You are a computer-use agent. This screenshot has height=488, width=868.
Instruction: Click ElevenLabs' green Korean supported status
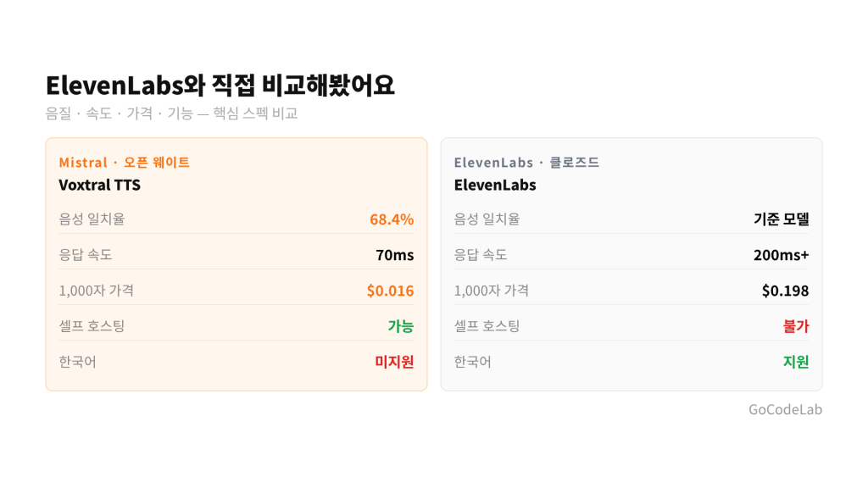pyautogui.click(x=796, y=362)
